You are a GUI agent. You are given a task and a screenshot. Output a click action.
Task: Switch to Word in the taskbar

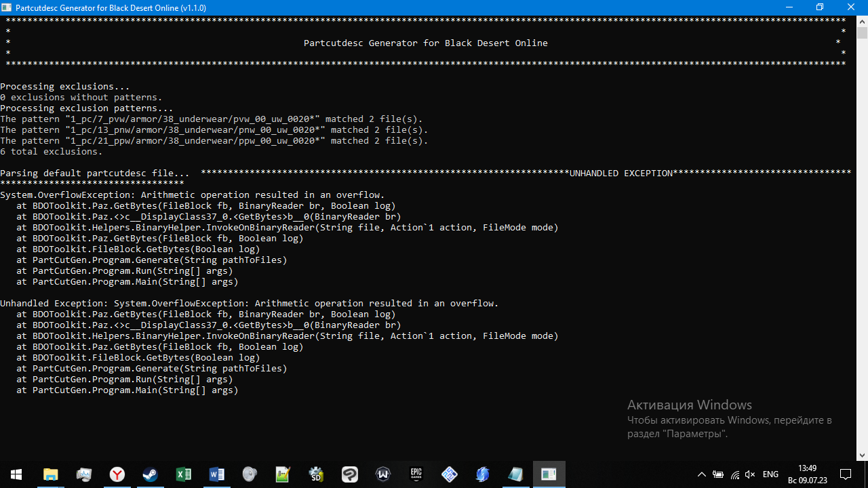coord(217,474)
